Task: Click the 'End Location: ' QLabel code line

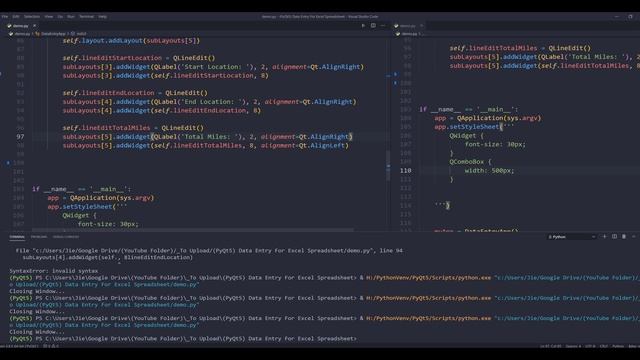Action: 209,102
